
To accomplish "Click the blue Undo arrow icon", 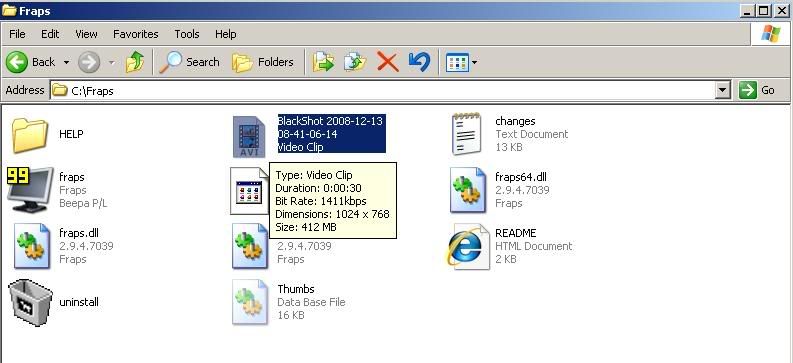I will (419, 62).
